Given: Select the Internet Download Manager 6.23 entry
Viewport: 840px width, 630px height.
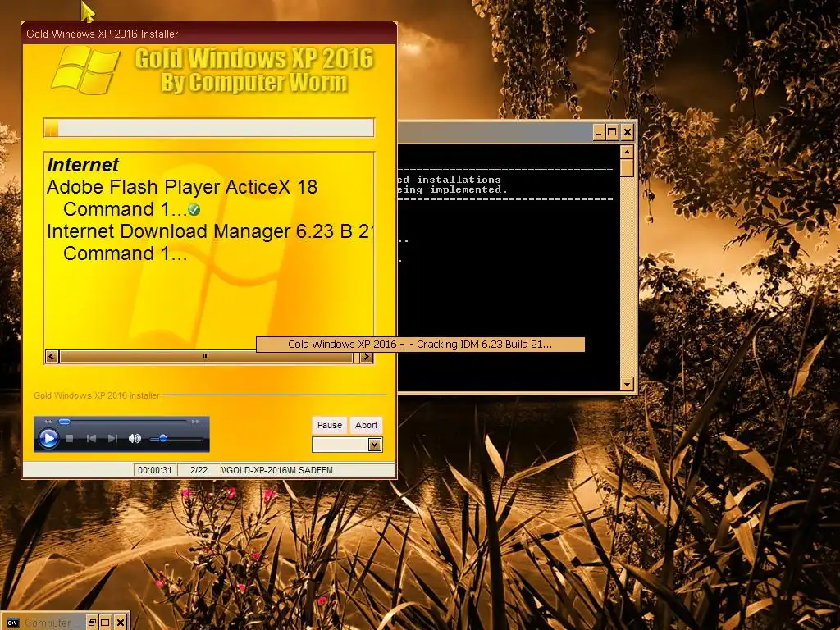Looking at the screenshot, I should click(210, 231).
